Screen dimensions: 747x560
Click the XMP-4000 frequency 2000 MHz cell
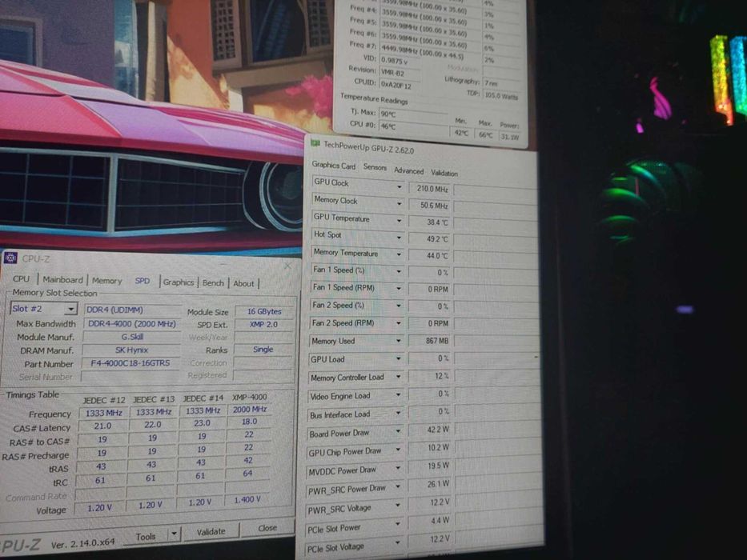tap(250, 410)
